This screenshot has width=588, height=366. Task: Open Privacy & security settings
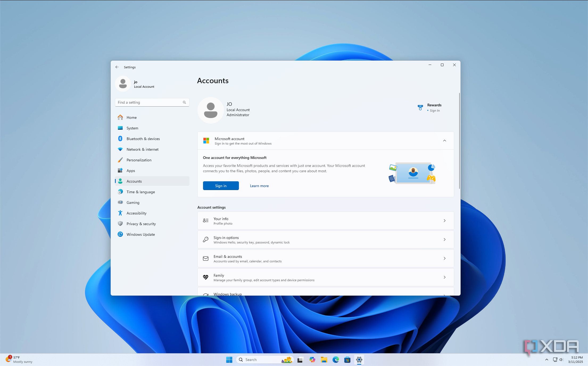click(152, 224)
